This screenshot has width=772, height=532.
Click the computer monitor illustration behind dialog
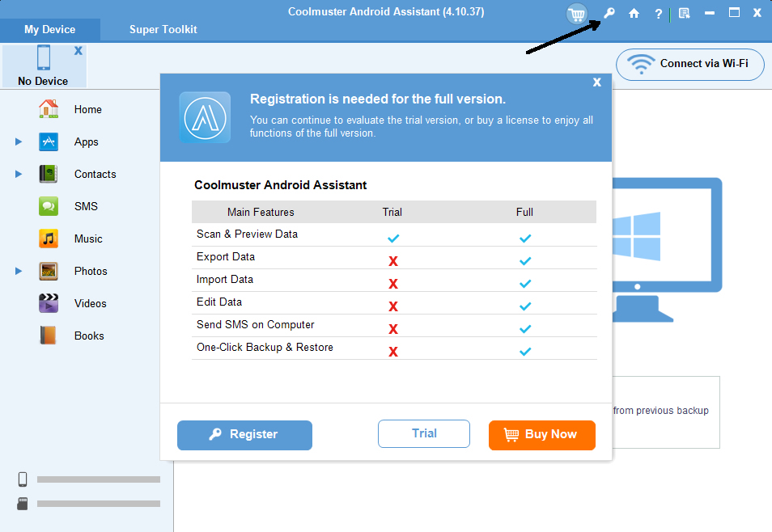point(667,250)
